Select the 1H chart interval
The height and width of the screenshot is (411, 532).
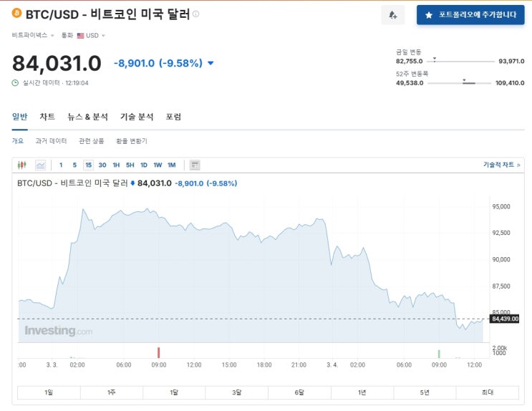coord(116,165)
